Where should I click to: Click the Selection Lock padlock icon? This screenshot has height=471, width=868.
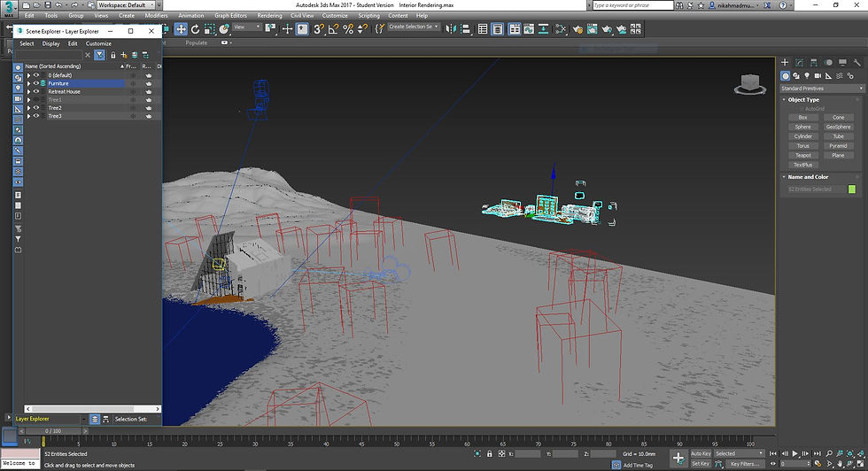[489, 454]
